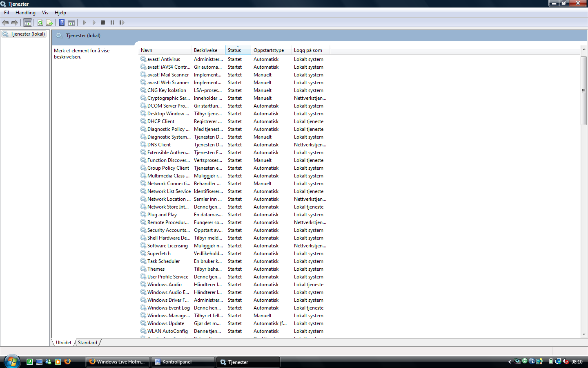
Task: Sort by the Beskrivelse column header
Action: (208, 50)
